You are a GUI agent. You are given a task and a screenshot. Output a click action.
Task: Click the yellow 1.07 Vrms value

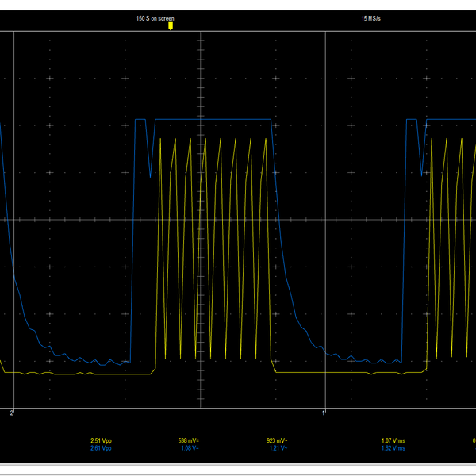click(x=393, y=440)
